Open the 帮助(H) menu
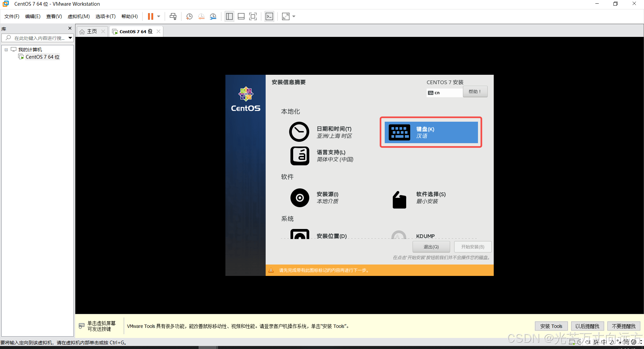This screenshot has width=644, height=349. point(129,16)
